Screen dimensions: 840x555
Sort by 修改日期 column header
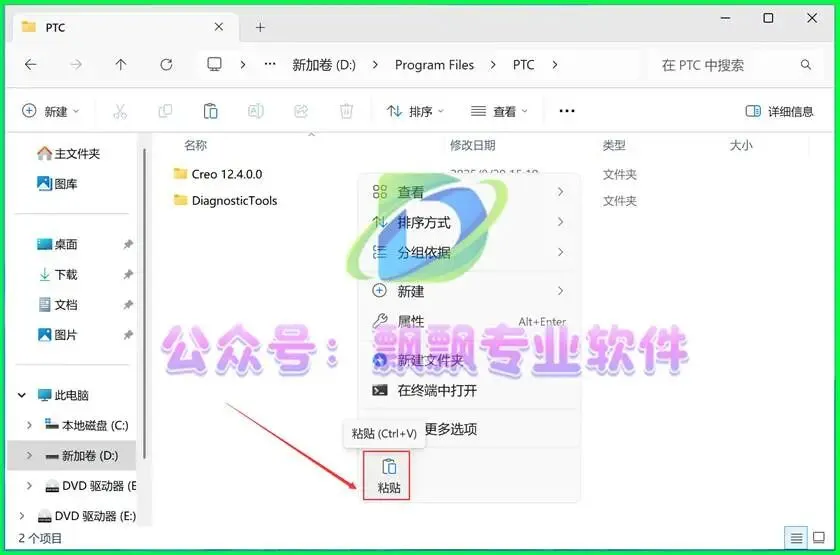tap(472, 145)
